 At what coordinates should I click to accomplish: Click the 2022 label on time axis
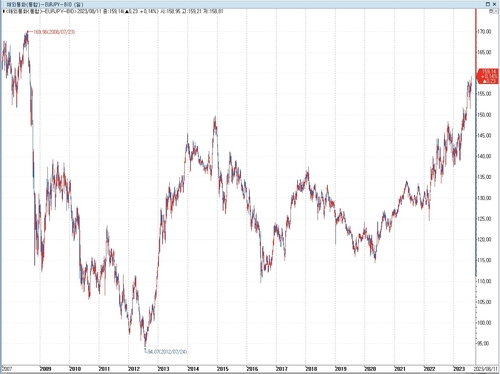429,369
